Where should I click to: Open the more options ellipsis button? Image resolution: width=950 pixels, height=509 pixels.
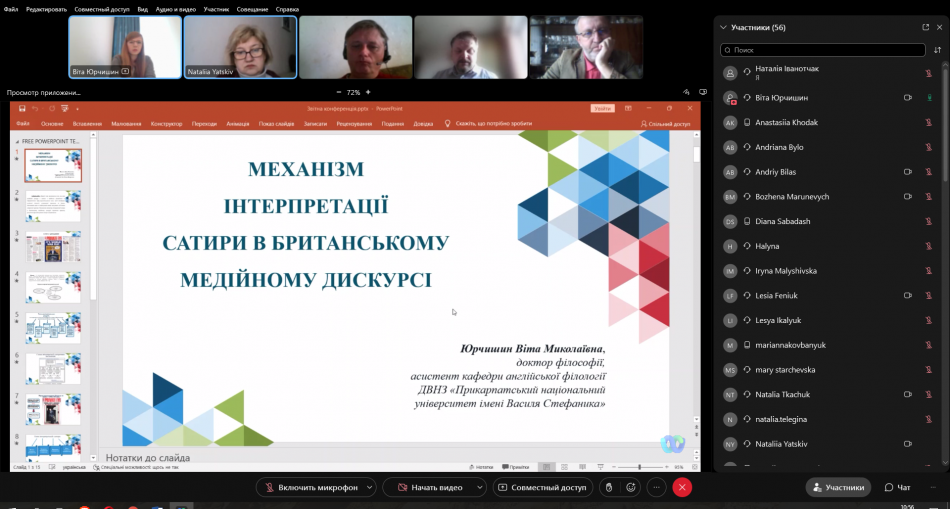click(656, 487)
